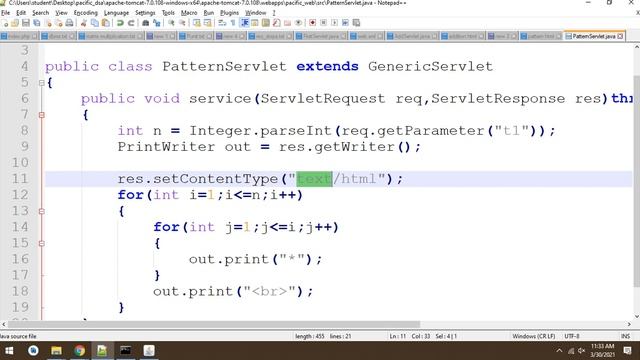Open the Edit menu
This screenshot has width=640, height=360.
pyautogui.click(x=21, y=13)
